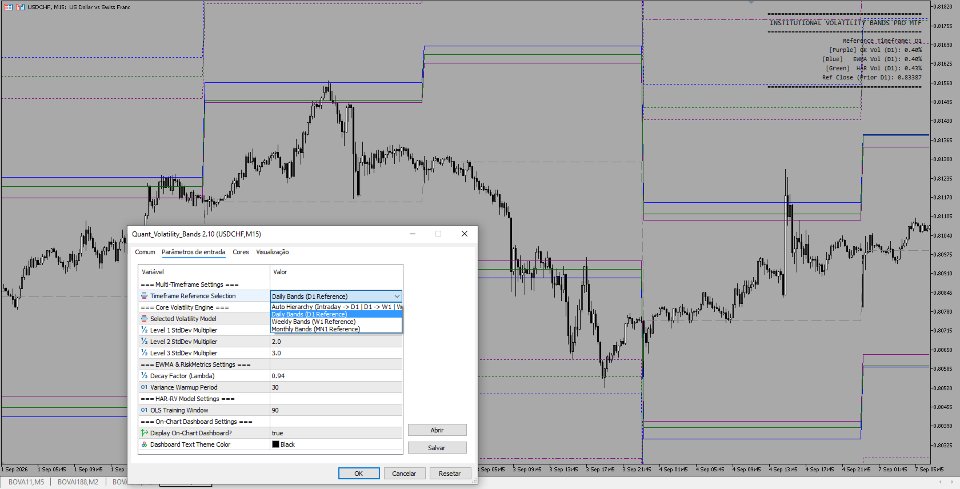The height and width of the screenshot is (489, 960).
Task: Click the On-Chart Dashboard Settings section row
Action: click(x=271, y=422)
